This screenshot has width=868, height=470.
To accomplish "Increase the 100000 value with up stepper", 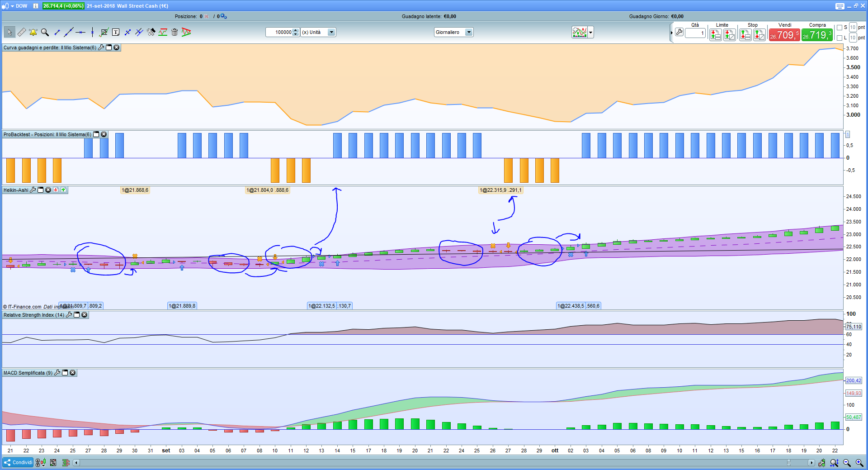I will point(296,30).
